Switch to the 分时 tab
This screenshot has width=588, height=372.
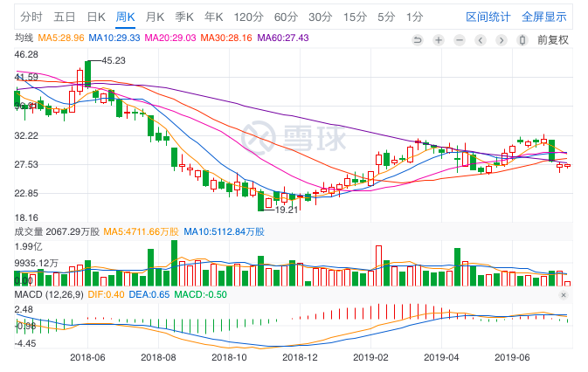point(31,17)
